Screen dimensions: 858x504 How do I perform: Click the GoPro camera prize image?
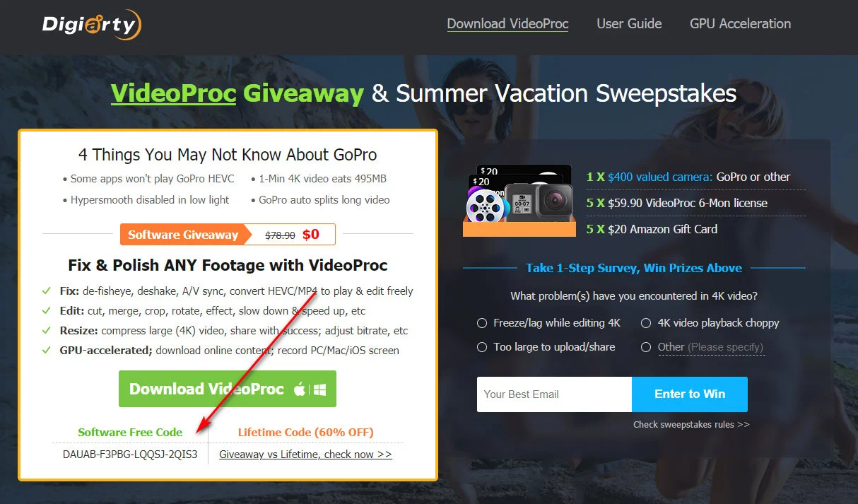click(537, 202)
